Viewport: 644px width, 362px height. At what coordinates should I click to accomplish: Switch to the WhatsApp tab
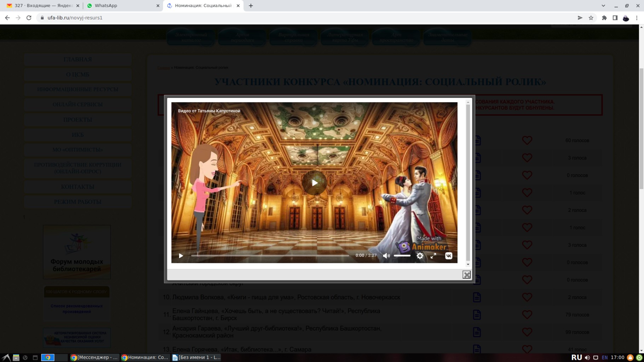pyautogui.click(x=120, y=6)
